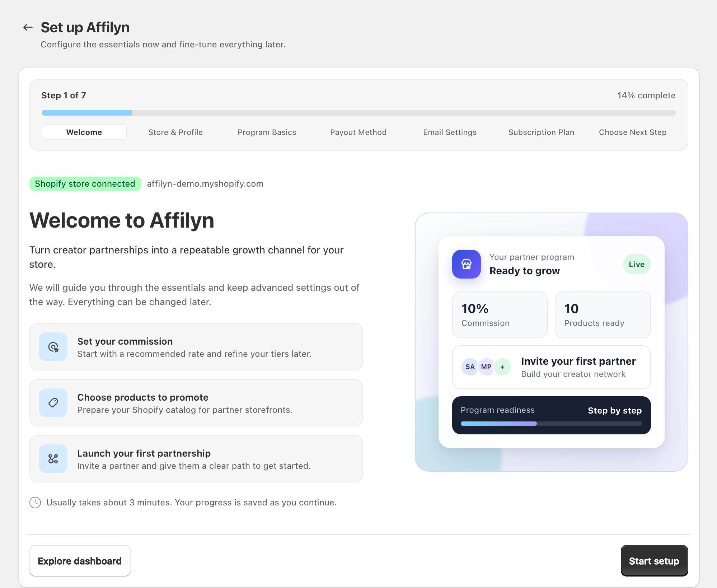
Task: Click the setup step progress bar
Action: pyautogui.click(x=359, y=113)
